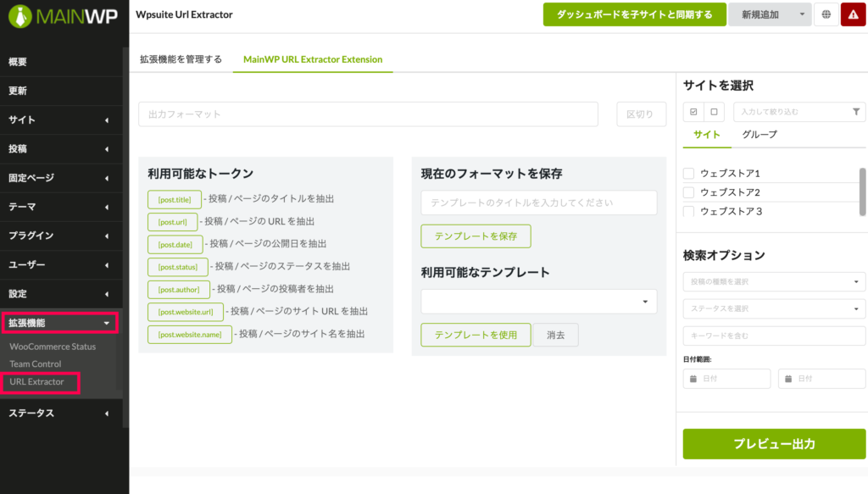Expand the プラグイン sidebar menu

click(x=61, y=236)
